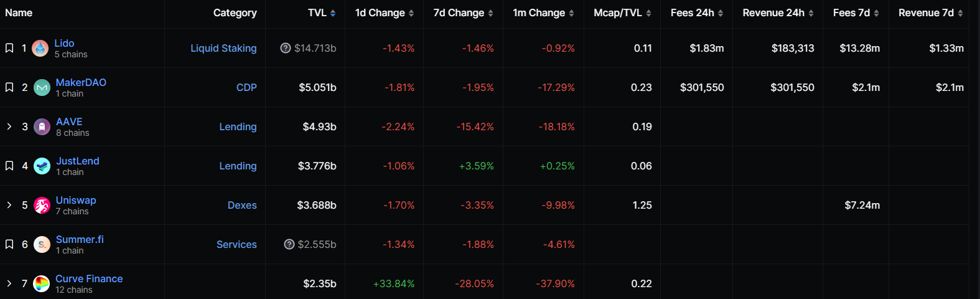Viewport: 980px width, 299px height.
Task: Click the question mark icon beside Summer.fi TVL
Action: pyautogui.click(x=289, y=244)
